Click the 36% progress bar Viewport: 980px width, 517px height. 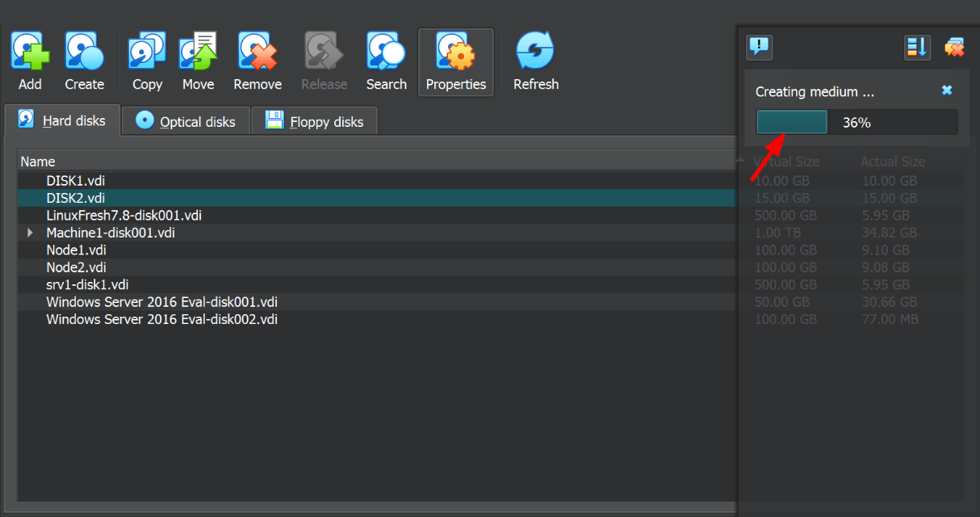pos(854,121)
